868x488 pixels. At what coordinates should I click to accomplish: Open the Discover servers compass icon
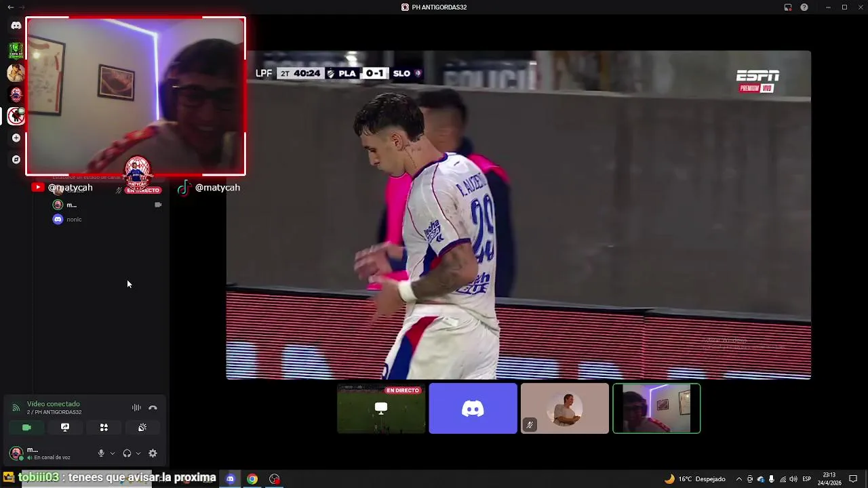[16, 159]
